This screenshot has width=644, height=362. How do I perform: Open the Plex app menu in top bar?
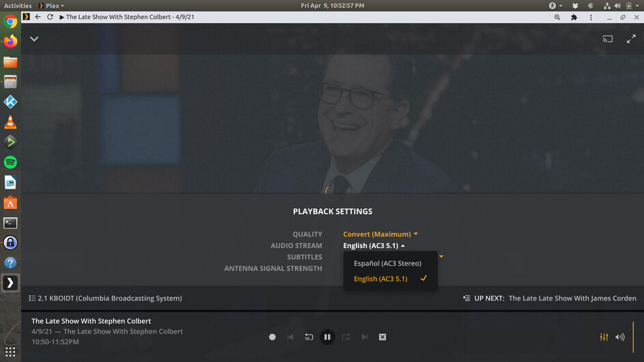point(51,5)
